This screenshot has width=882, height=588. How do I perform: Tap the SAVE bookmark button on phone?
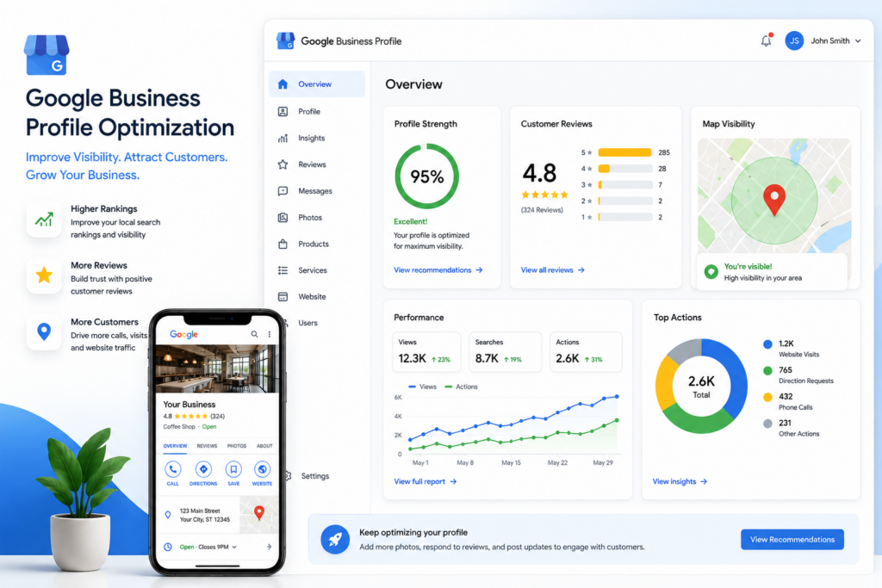click(x=233, y=473)
